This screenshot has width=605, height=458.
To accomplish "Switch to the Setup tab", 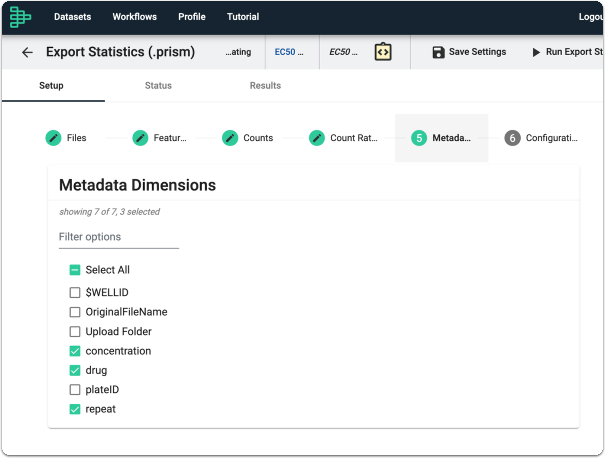I will click(x=51, y=86).
